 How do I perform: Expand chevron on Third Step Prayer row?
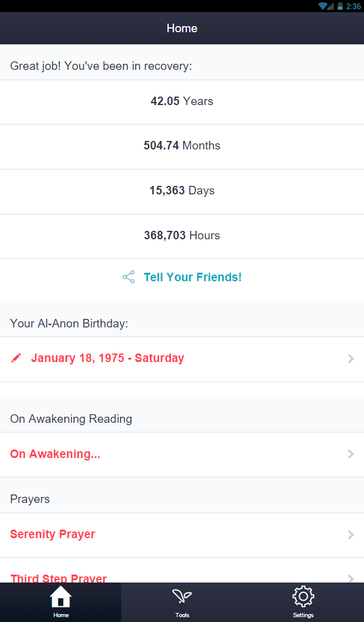[351, 578]
